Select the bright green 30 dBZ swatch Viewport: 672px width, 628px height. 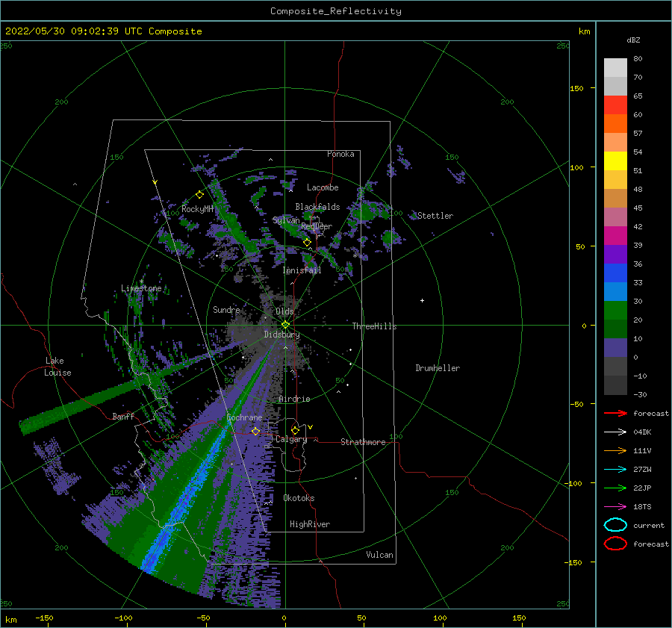click(x=615, y=310)
